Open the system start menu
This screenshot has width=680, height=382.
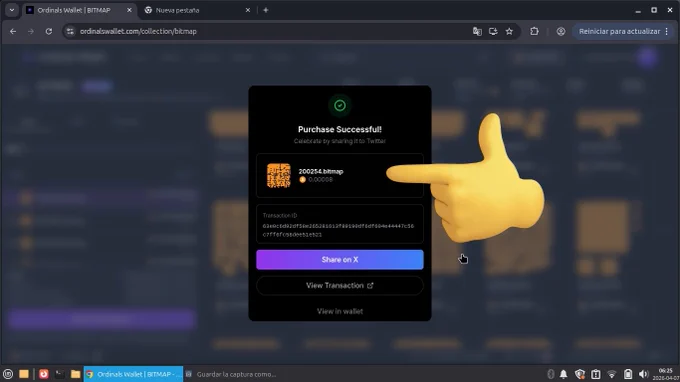[8, 374]
